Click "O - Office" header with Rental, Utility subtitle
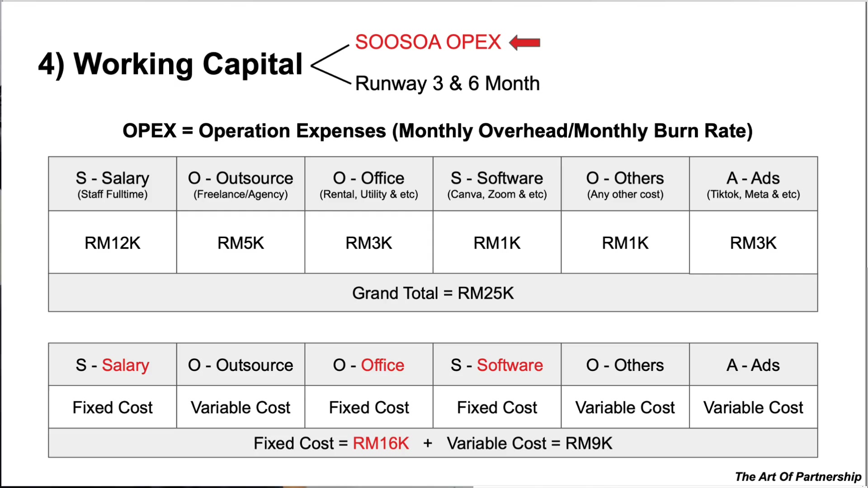The width and height of the screenshot is (868, 488). coord(369,184)
